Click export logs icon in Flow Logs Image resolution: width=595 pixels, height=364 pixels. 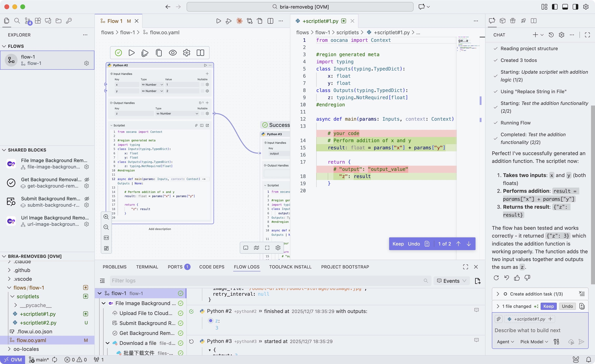(477, 281)
